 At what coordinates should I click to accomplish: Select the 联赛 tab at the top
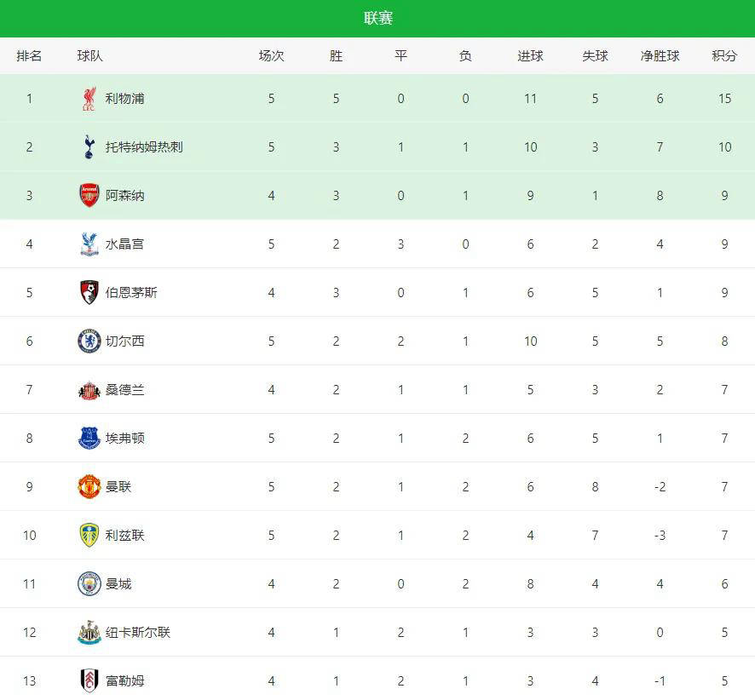click(377, 18)
